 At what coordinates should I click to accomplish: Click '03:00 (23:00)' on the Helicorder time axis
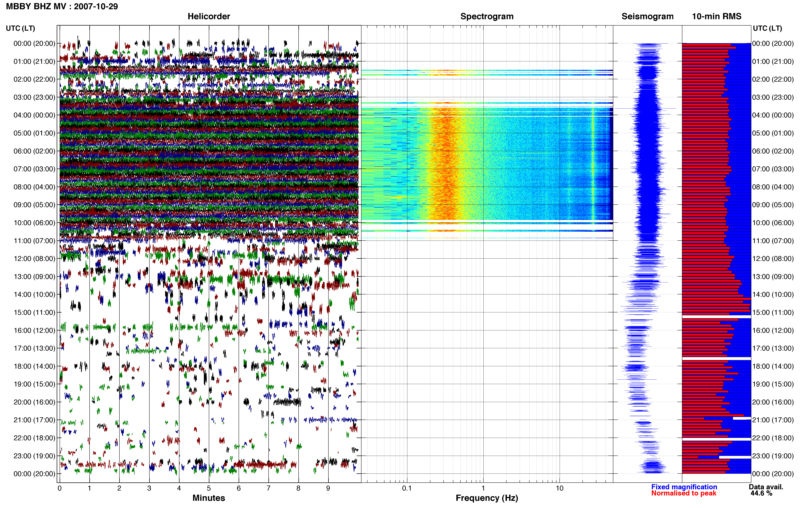point(34,97)
